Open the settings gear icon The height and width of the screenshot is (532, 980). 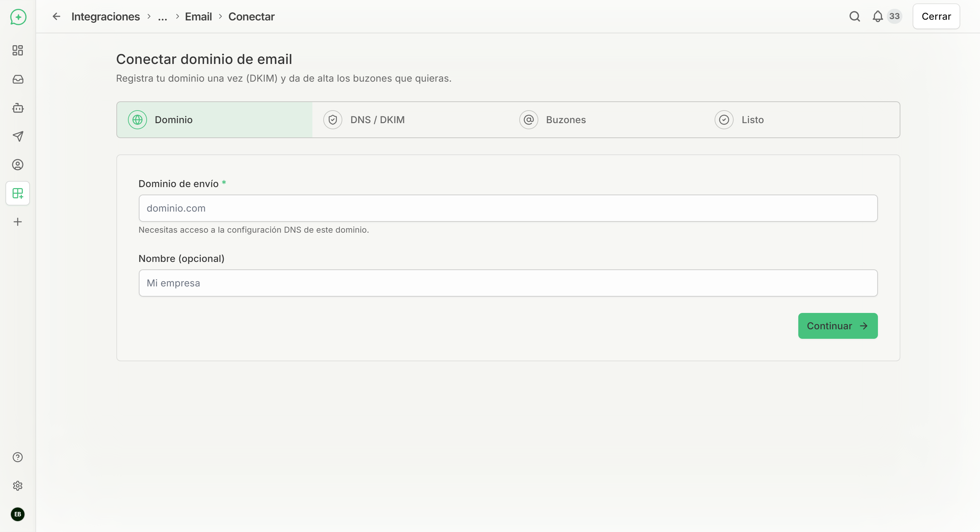[x=17, y=486]
